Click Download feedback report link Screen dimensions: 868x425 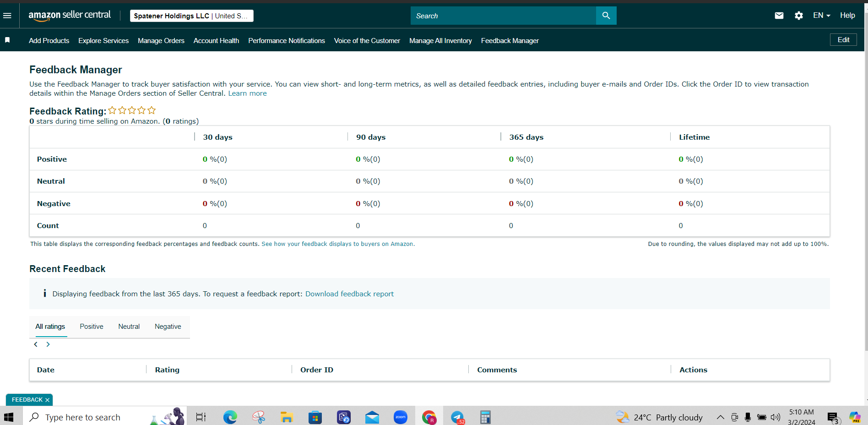click(x=349, y=294)
